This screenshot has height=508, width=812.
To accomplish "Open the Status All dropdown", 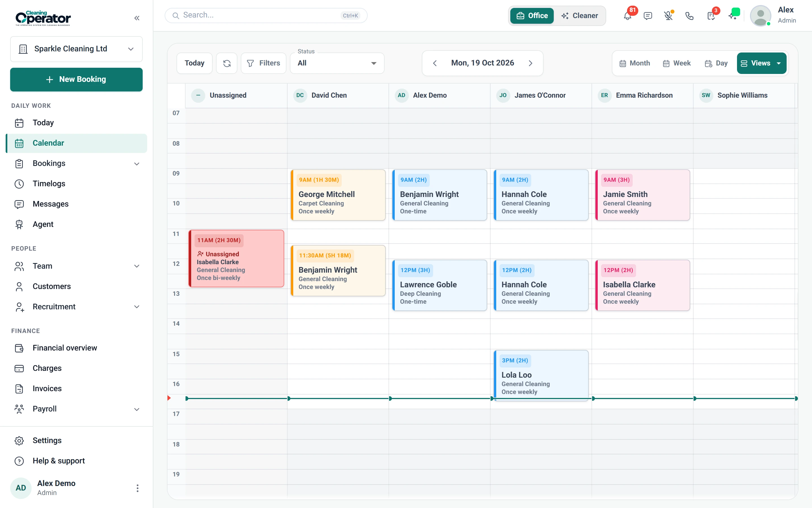I will (x=337, y=63).
